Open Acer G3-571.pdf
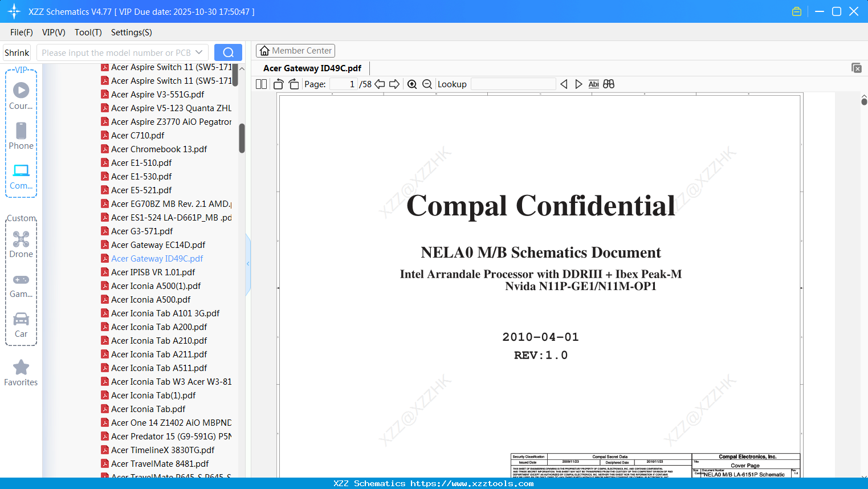The image size is (868, 489). point(137,231)
